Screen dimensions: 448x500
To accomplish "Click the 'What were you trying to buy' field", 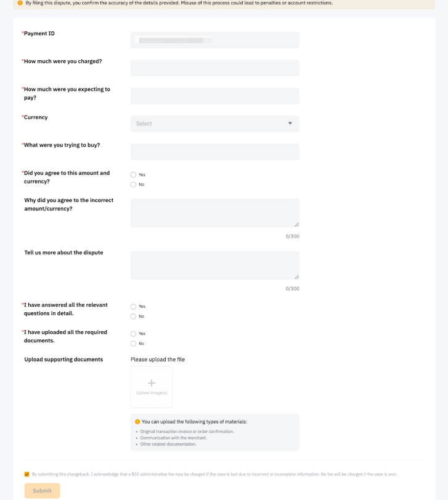I will [214, 152].
